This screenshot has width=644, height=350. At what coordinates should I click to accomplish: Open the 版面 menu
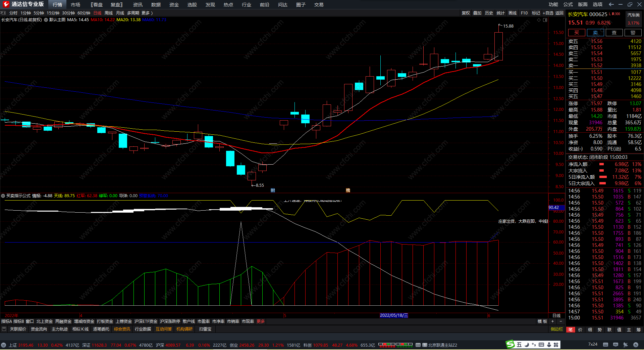[x=583, y=4]
